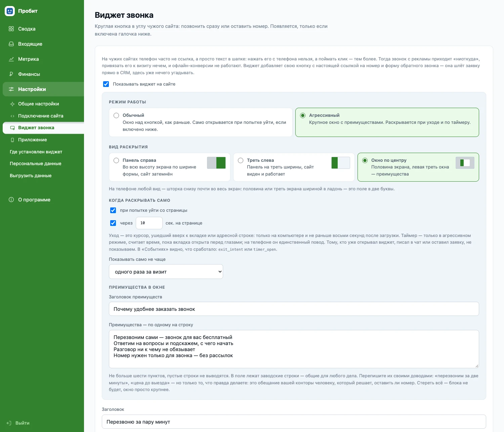504x432 pixels.
Task: Click the Преимущества в окне section label
Action: [x=137, y=287]
